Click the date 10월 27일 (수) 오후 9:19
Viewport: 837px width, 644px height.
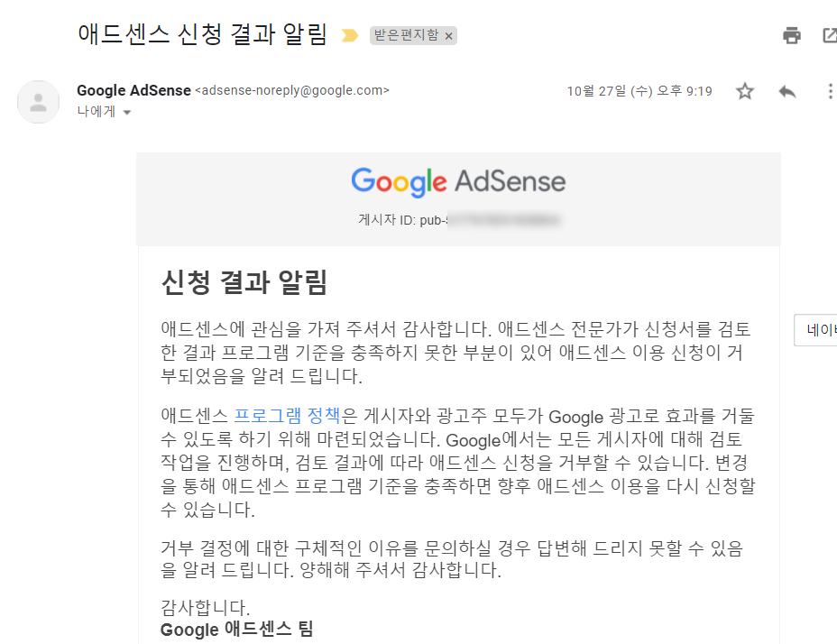639,91
